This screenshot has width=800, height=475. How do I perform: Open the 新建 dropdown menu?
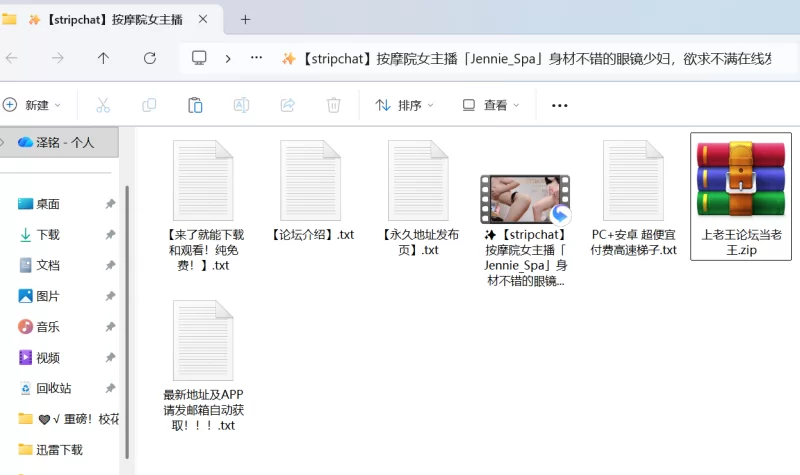pyautogui.click(x=32, y=105)
